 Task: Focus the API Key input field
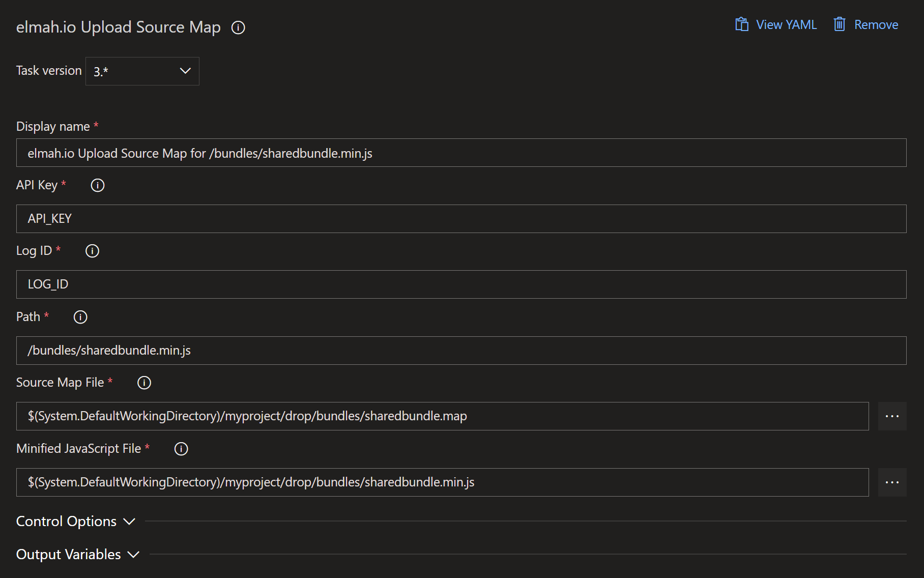[461, 219]
